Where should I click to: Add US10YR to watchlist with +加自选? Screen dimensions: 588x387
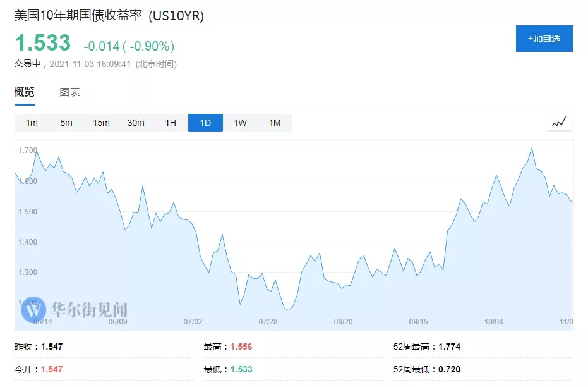(x=544, y=39)
